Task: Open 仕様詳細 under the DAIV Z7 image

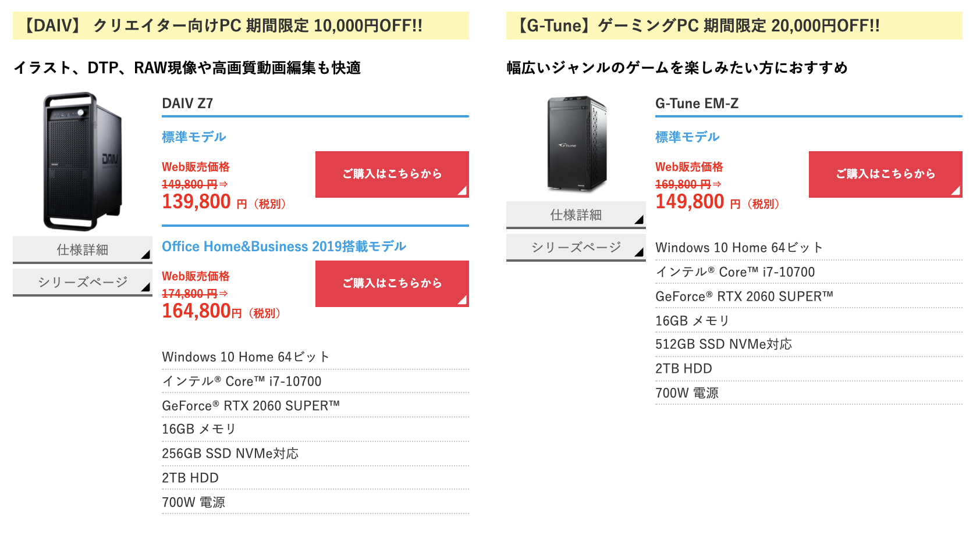Action: click(83, 250)
